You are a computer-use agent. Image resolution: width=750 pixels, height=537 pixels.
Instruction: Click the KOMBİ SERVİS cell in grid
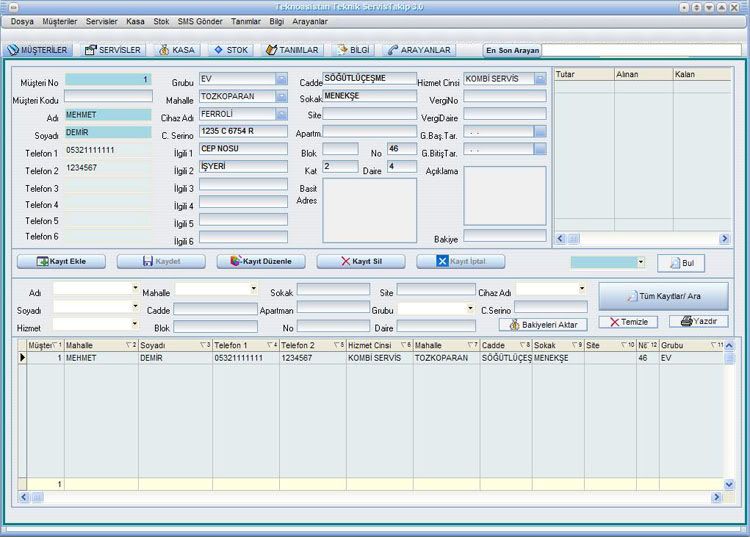point(379,358)
